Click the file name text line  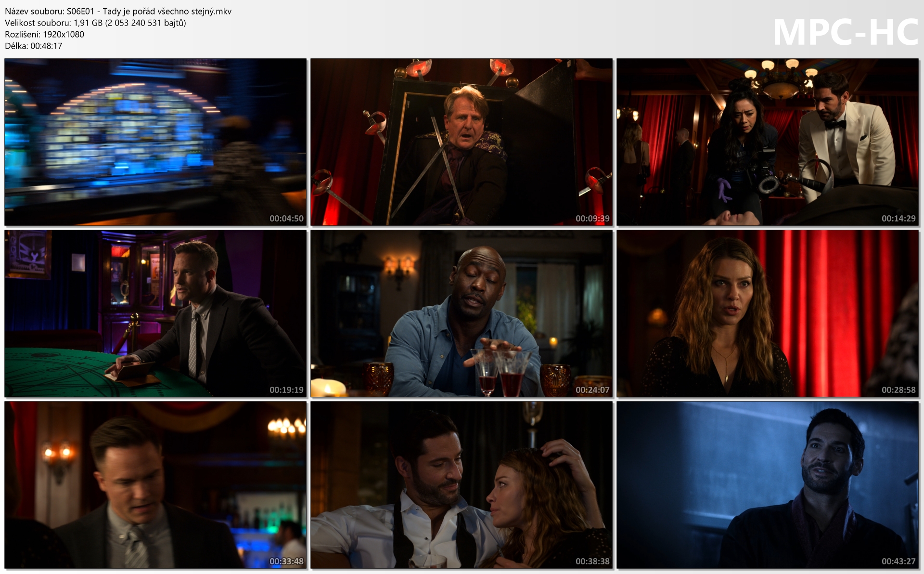pyautogui.click(x=118, y=11)
